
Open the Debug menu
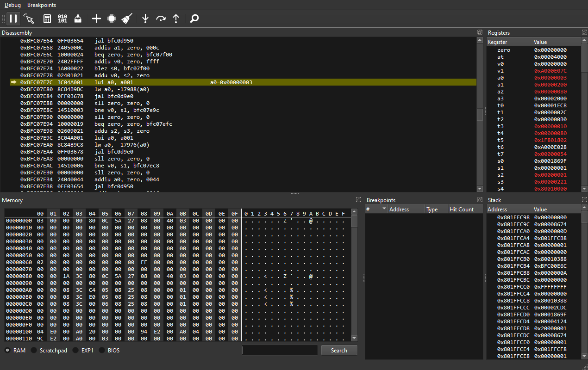coord(13,5)
